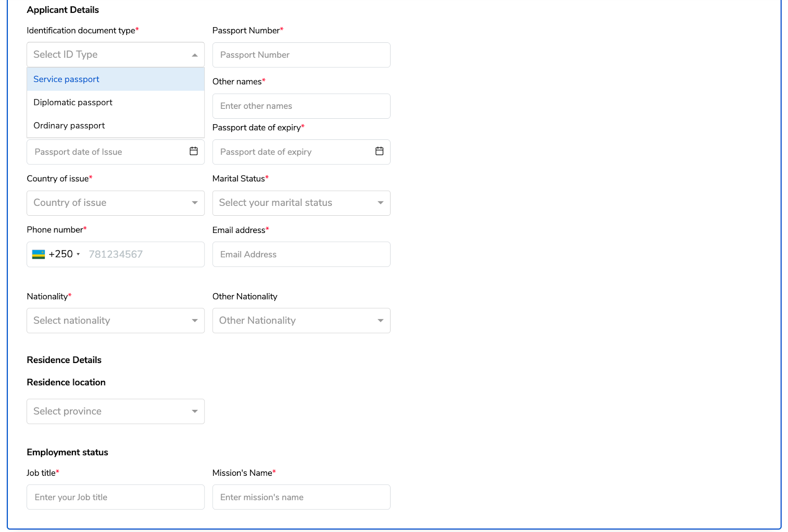Click the Enter mission's name field
Screen dimensions: 788x532
pyautogui.click(x=301, y=497)
